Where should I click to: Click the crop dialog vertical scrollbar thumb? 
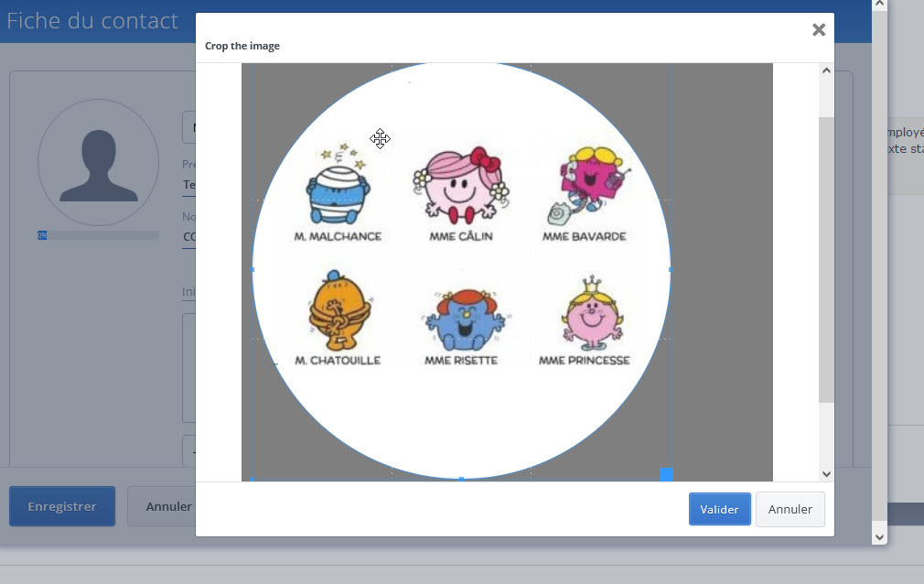(x=826, y=260)
